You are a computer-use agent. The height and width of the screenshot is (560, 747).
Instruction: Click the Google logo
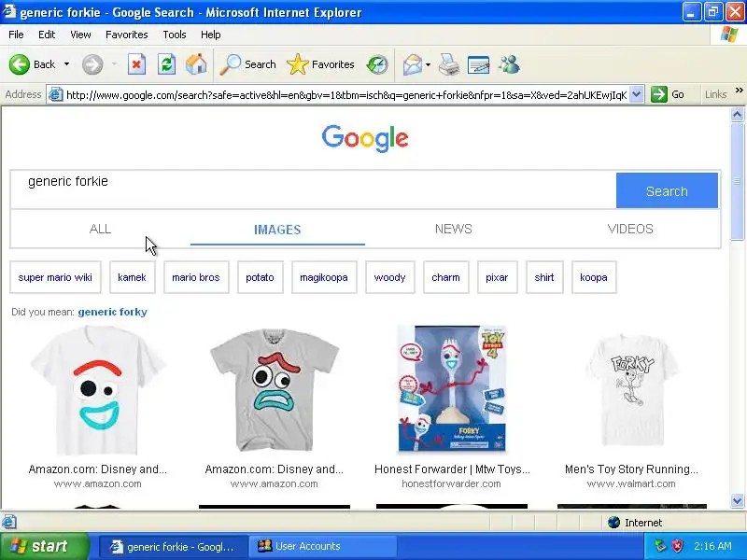click(365, 138)
